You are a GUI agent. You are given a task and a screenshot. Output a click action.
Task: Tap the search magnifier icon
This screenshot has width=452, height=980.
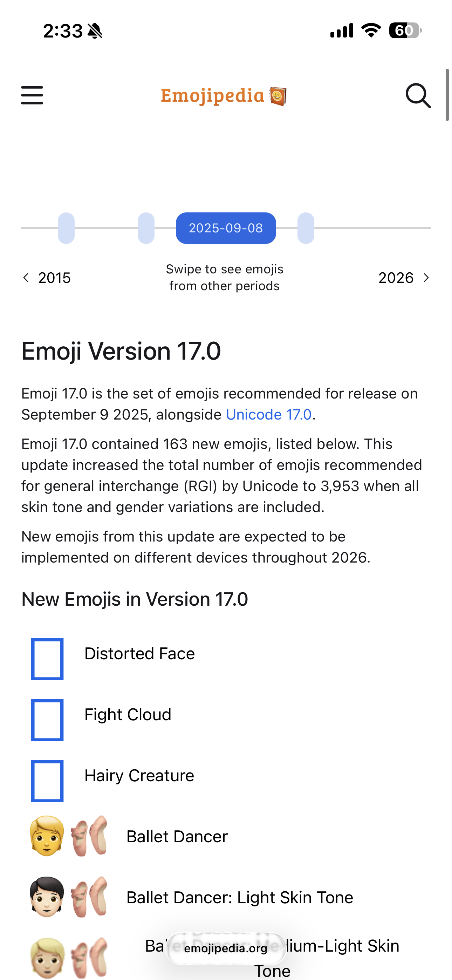(x=418, y=96)
